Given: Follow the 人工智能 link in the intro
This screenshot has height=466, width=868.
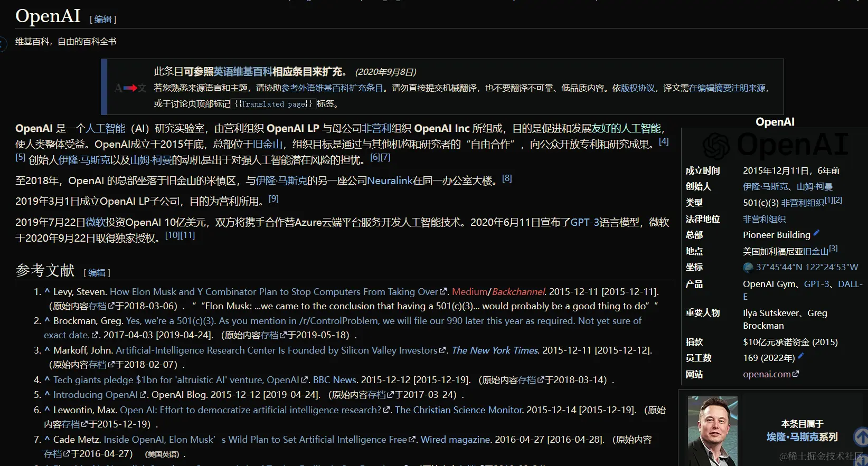Looking at the screenshot, I should click(x=106, y=128).
